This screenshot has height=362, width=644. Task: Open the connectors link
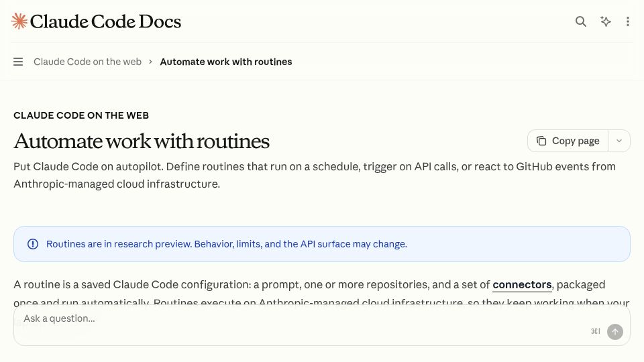pyautogui.click(x=522, y=284)
